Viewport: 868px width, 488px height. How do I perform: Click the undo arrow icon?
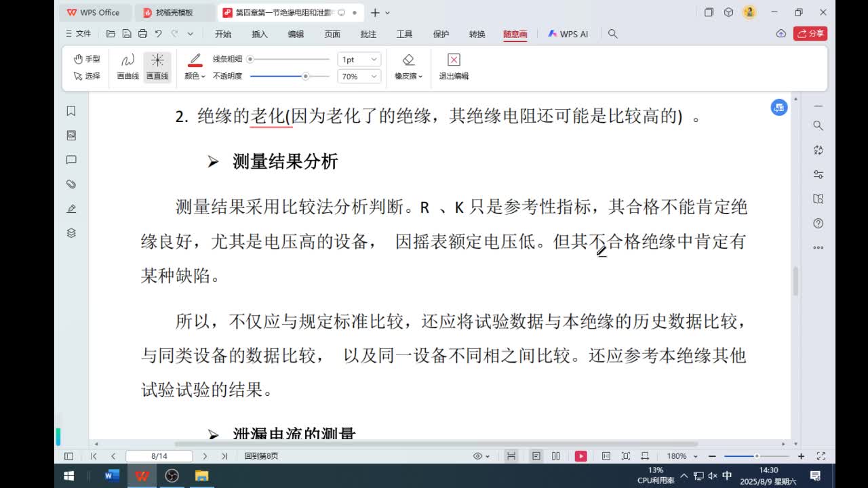(x=158, y=33)
